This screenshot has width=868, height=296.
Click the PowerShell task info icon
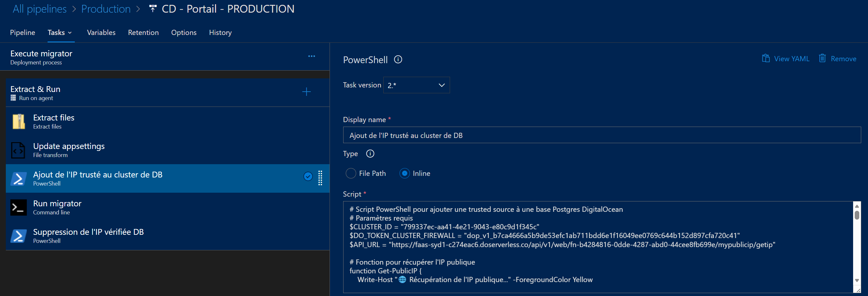tap(398, 60)
